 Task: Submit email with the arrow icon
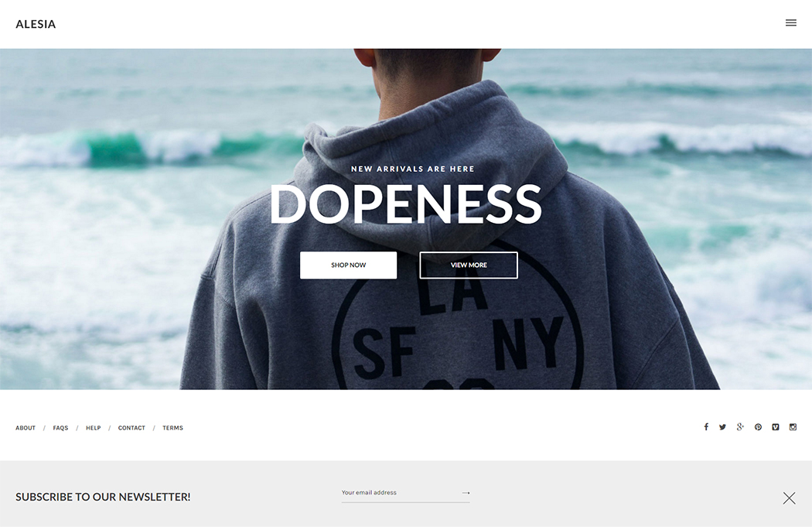tap(466, 493)
